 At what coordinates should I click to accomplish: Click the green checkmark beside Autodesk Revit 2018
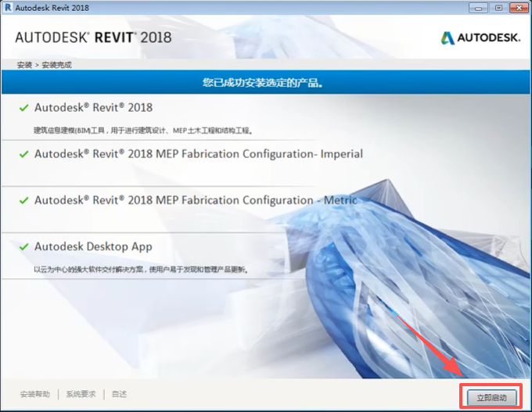(23, 108)
